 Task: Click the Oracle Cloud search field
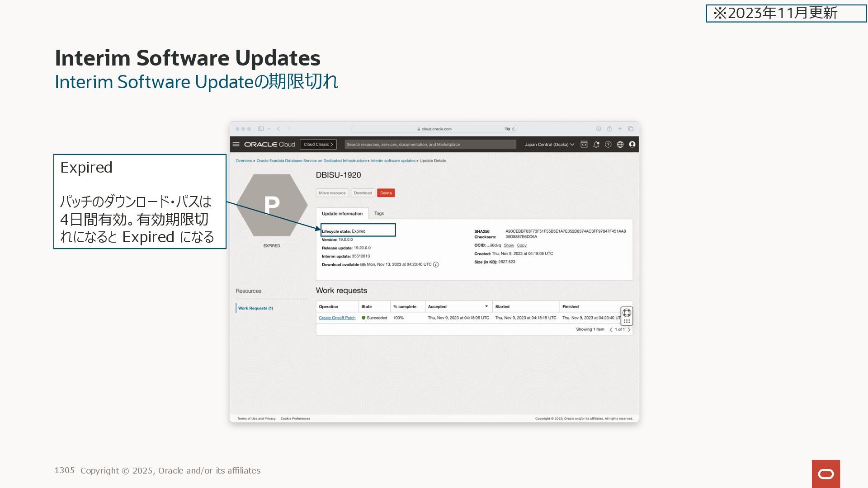tap(429, 145)
